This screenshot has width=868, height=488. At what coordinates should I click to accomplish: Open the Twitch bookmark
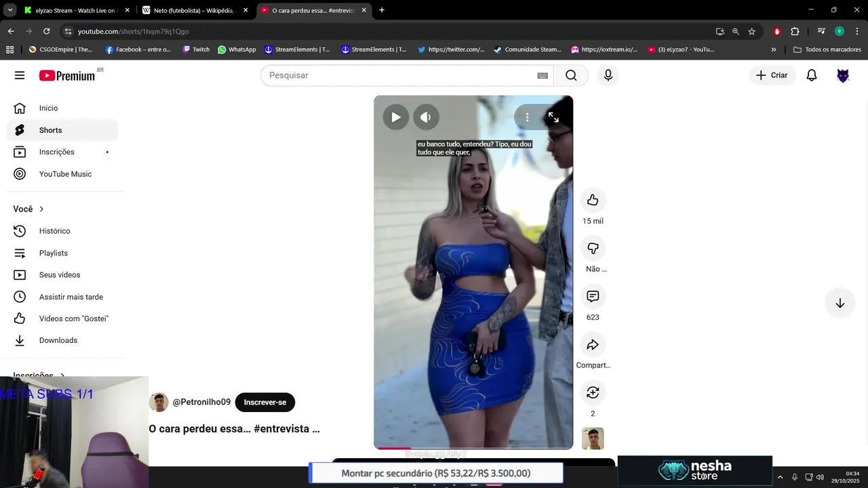pyautogui.click(x=196, y=49)
